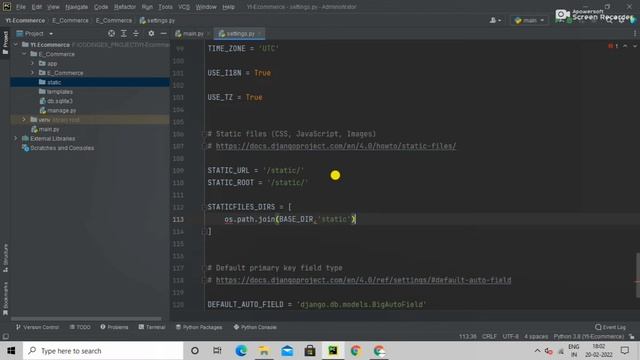Collapse the E_Commerce project folder

(24, 54)
